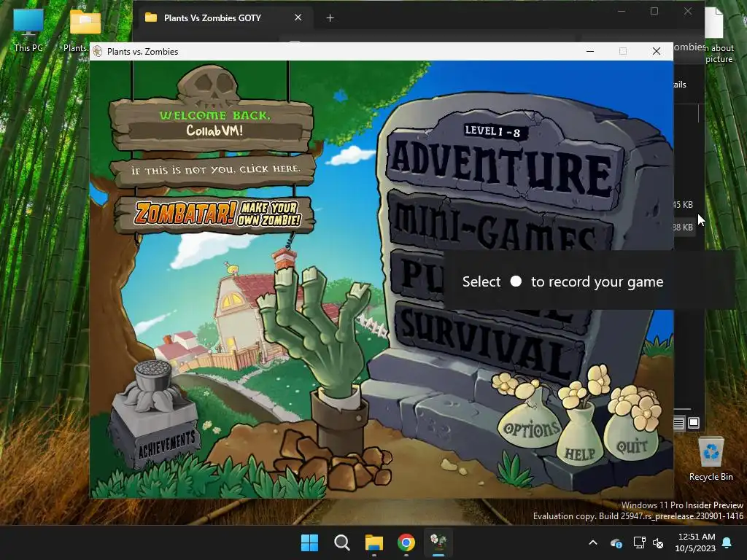Click the Plants vs. Zombies taskbar icon
Screen dimensions: 747x560
438,542
